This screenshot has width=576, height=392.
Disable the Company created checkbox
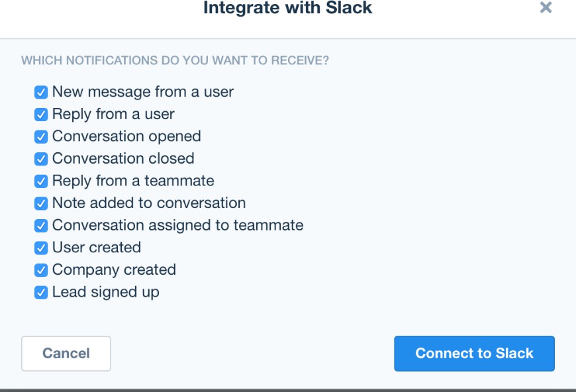pos(41,269)
